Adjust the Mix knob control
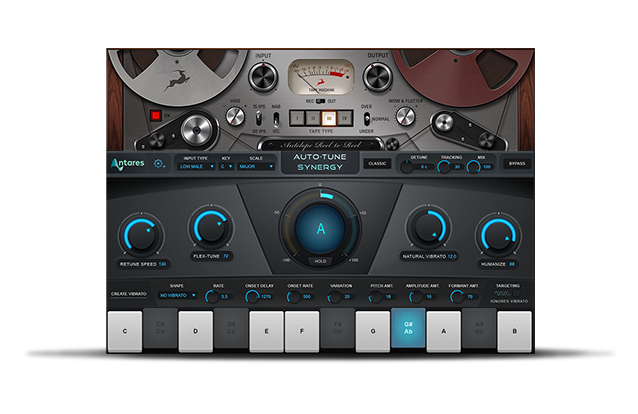 [474, 165]
